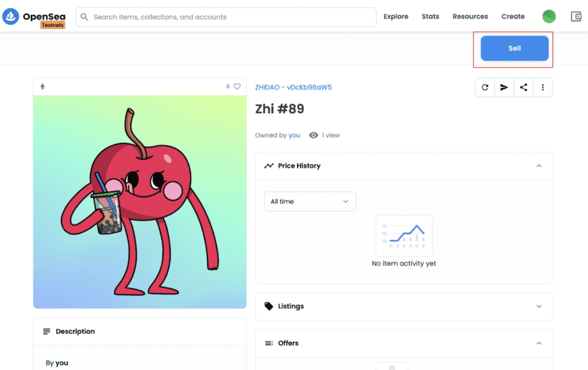Click the Offers list icon

click(269, 343)
